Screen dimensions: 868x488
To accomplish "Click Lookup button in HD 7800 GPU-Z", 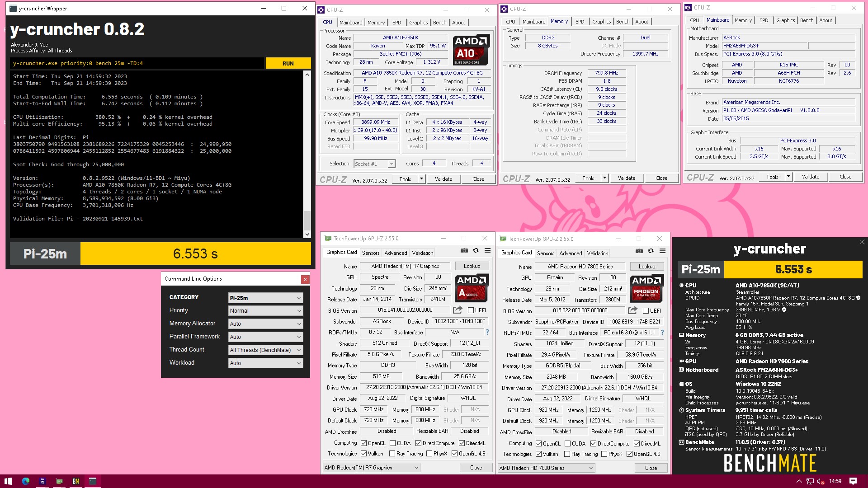I will click(647, 267).
